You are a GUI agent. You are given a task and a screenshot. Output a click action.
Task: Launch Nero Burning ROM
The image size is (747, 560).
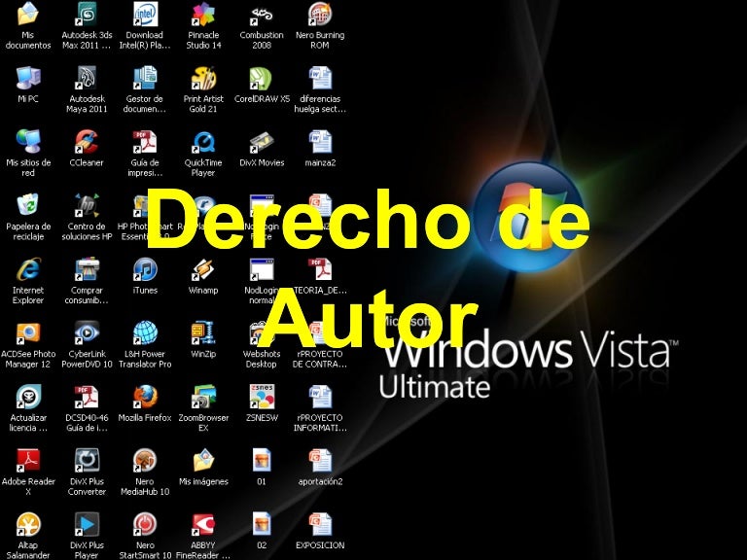pyautogui.click(x=320, y=15)
